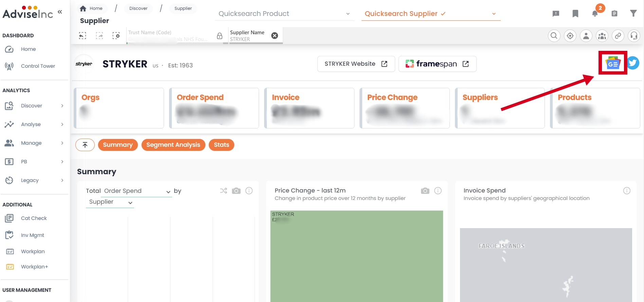
Task: Open Inv Mgmt in the sidebar
Action: click(32, 235)
